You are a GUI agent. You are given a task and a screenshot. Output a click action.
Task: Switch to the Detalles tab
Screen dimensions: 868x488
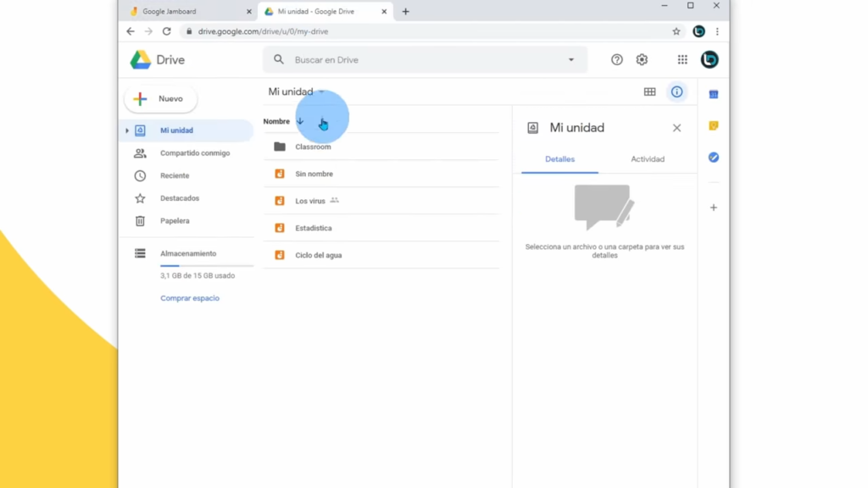[x=559, y=159]
